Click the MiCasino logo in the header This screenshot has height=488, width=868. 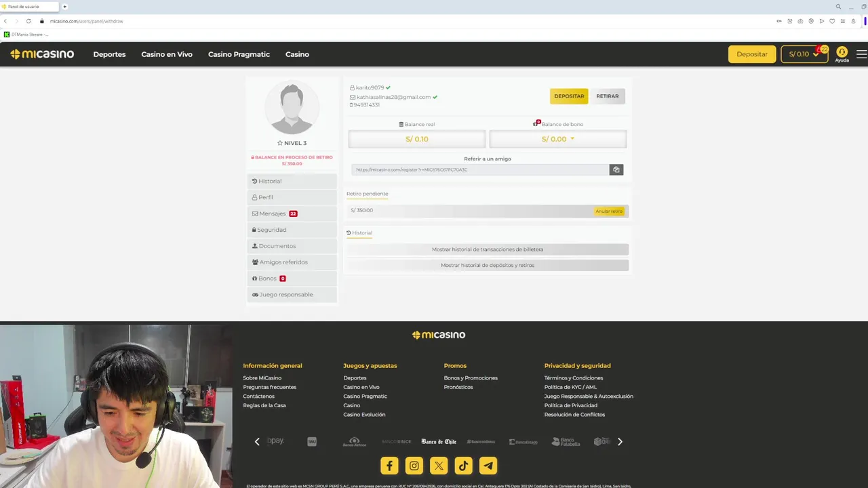[42, 54]
